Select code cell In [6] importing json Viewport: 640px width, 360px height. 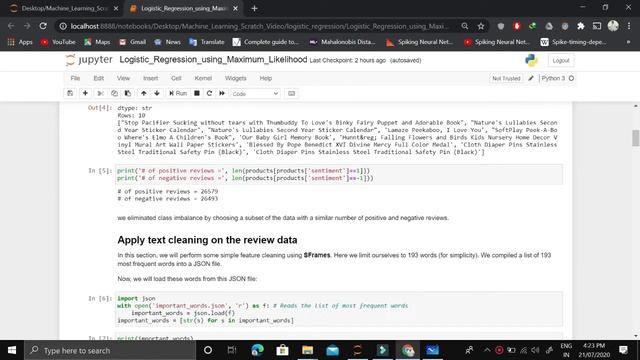pos(339,309)
